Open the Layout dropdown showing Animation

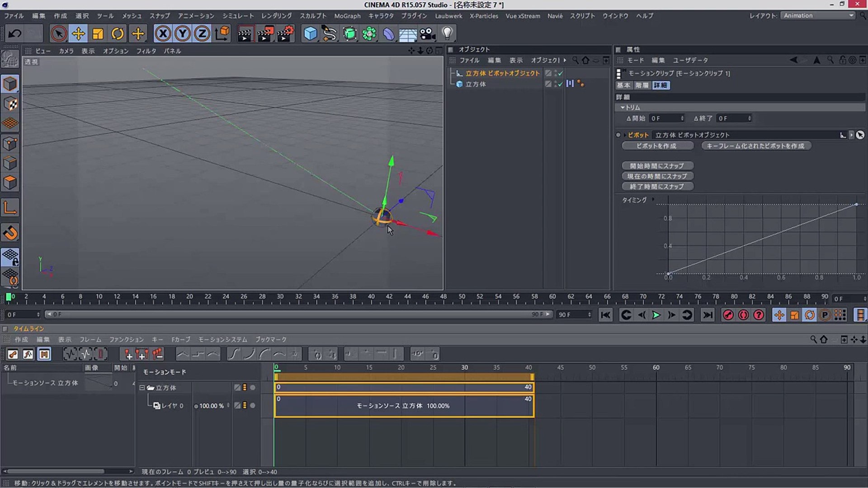(x=818, y=15)
